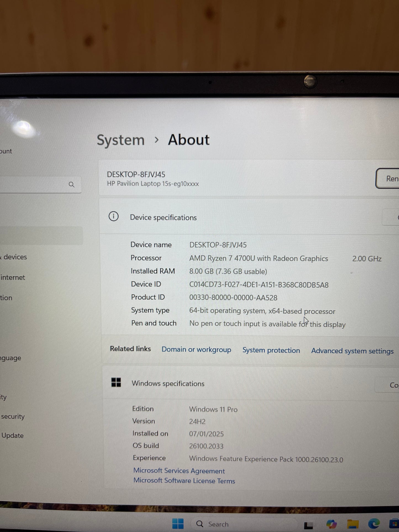Launch Copilot from the taskbar
This screenshot has width=399, height=532.
(x=331, y=524)
